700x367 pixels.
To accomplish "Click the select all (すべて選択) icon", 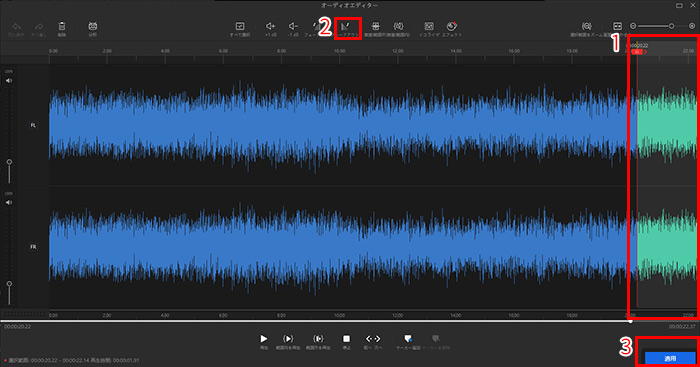I will (240, 26).
